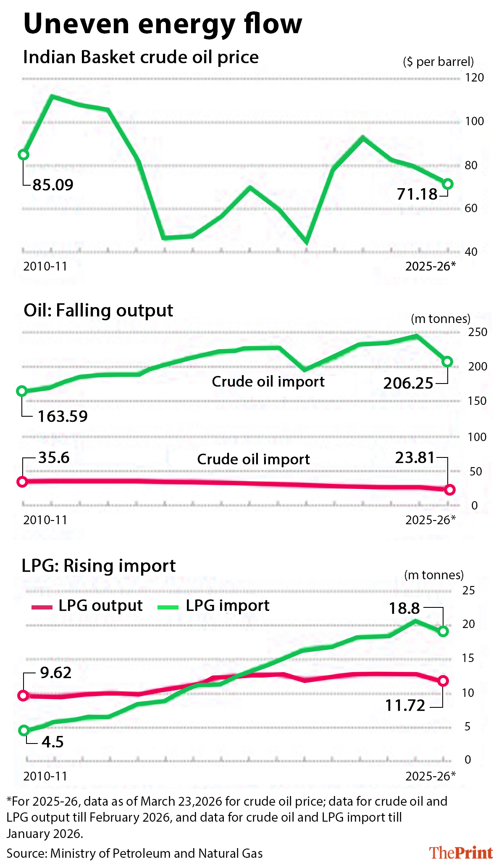Click the green LPG import legend swatch

tap(168, 607)
